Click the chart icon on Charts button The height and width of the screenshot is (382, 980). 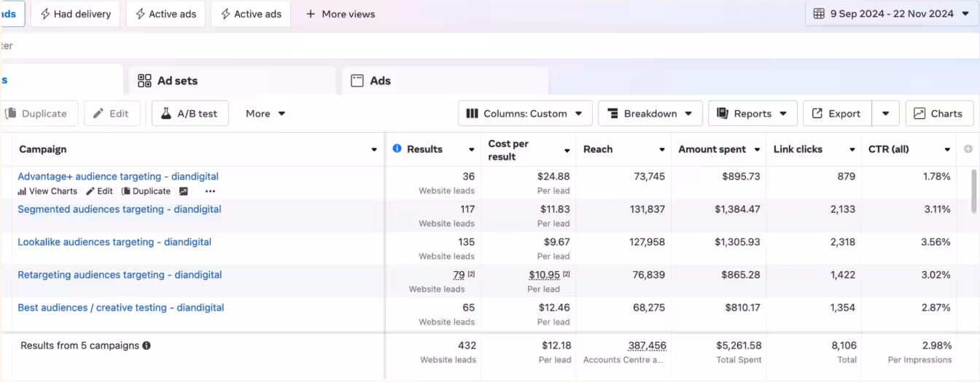pos(919,114)
